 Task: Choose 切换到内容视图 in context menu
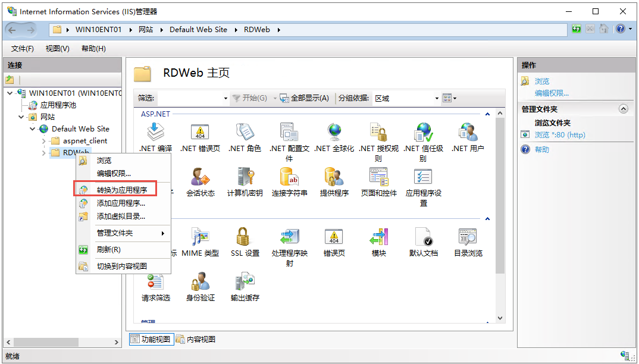(123, 266)
